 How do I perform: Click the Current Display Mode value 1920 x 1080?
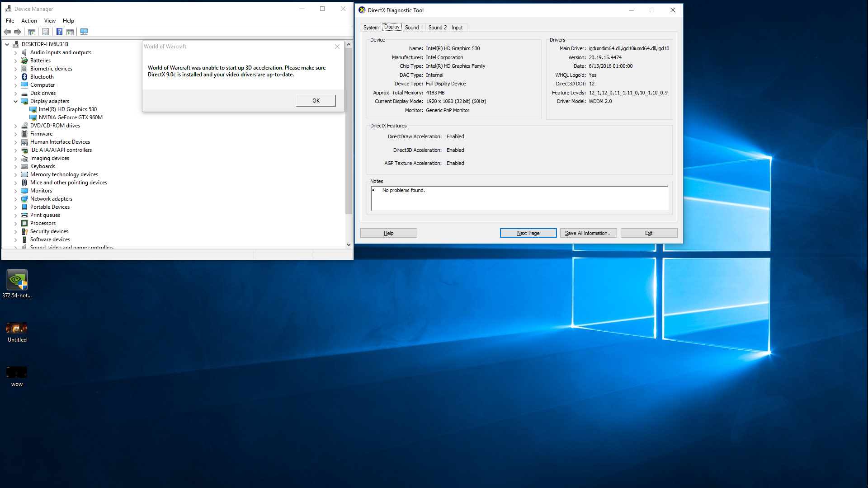pyautogui.click(x=456, y=101)
